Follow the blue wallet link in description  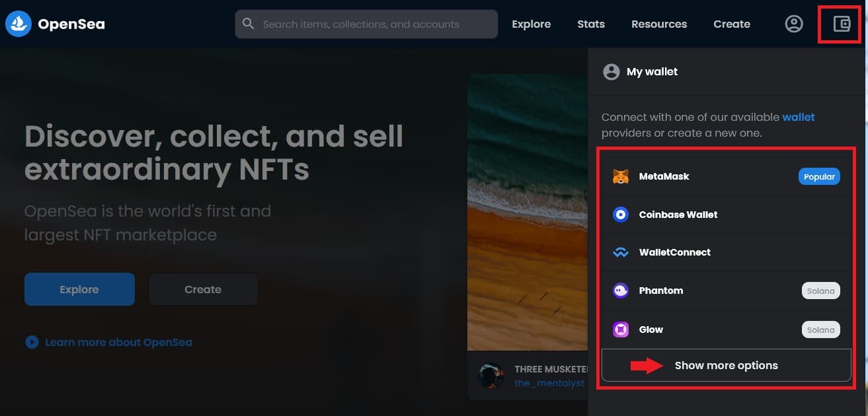799,117
